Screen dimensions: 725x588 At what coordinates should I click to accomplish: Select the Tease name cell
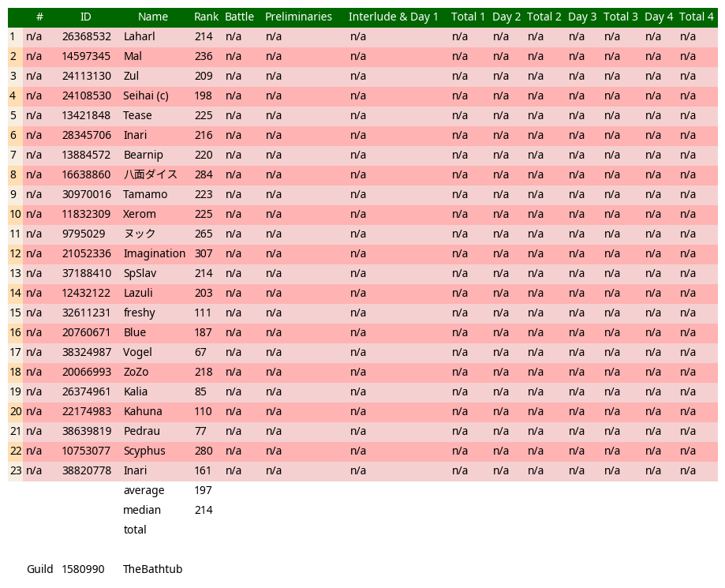click(137, 116)
